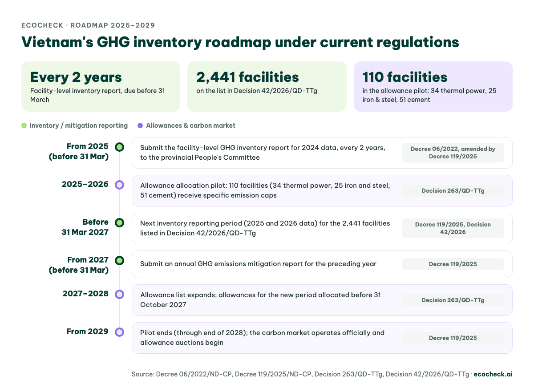Click the 'Before 31 Mar 2027' date label
This screenshot has height=392, width=534.
coord(85,227)
